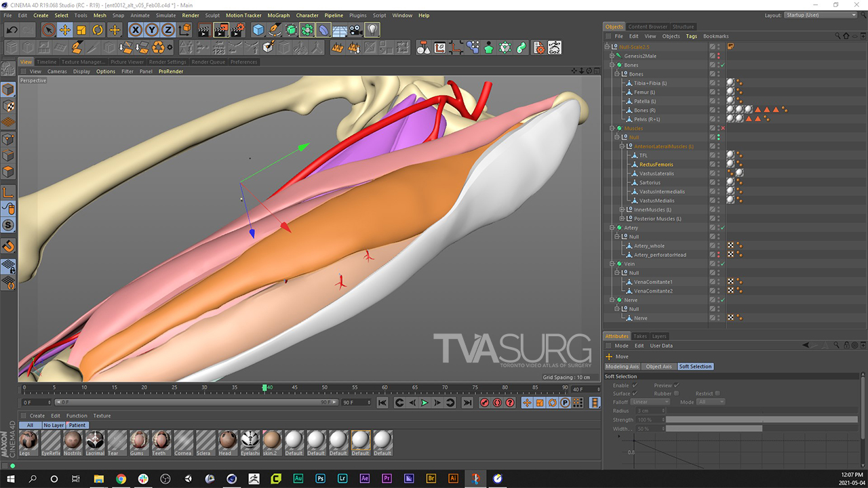The width and height of the screenshot is (868, 488).
Task: Select the Object Axis button
Action: (x=658, y=367)
